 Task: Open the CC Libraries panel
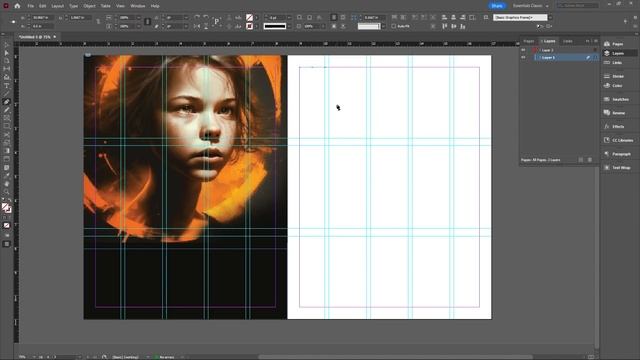[618, 140]
